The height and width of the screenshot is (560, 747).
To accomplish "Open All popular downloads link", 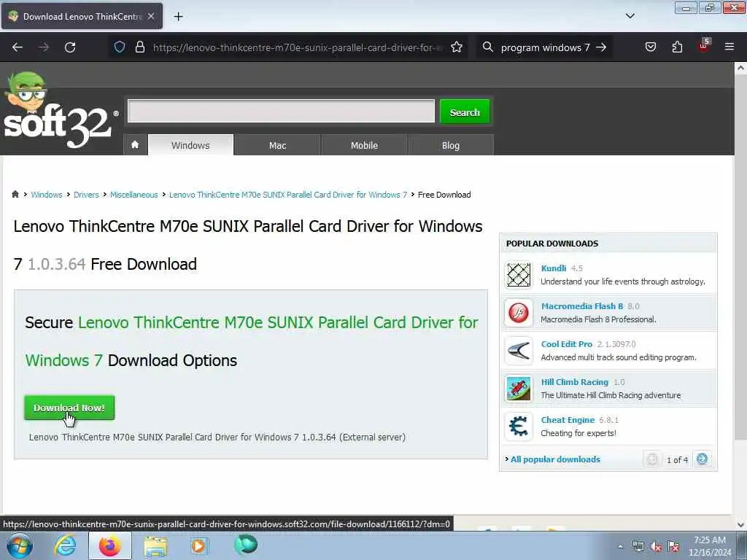I will [555, 459].
